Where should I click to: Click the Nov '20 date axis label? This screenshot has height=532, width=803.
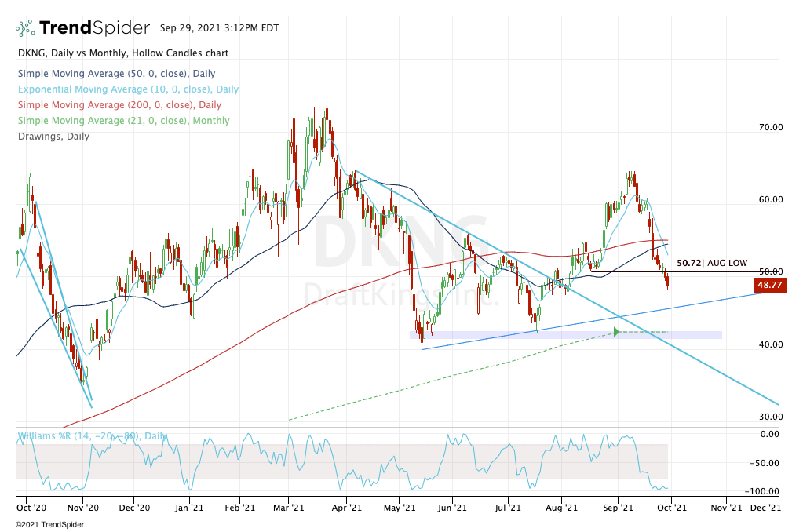[83, 508]
